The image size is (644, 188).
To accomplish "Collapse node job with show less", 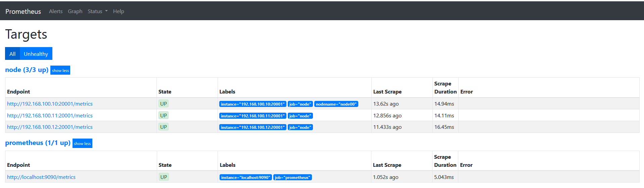I will [60, 70].
